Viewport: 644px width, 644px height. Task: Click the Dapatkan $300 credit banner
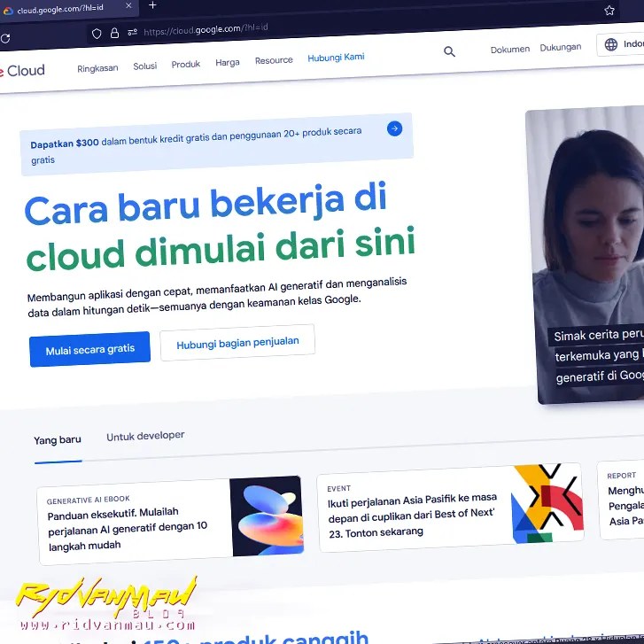click(x=217, y=144)
